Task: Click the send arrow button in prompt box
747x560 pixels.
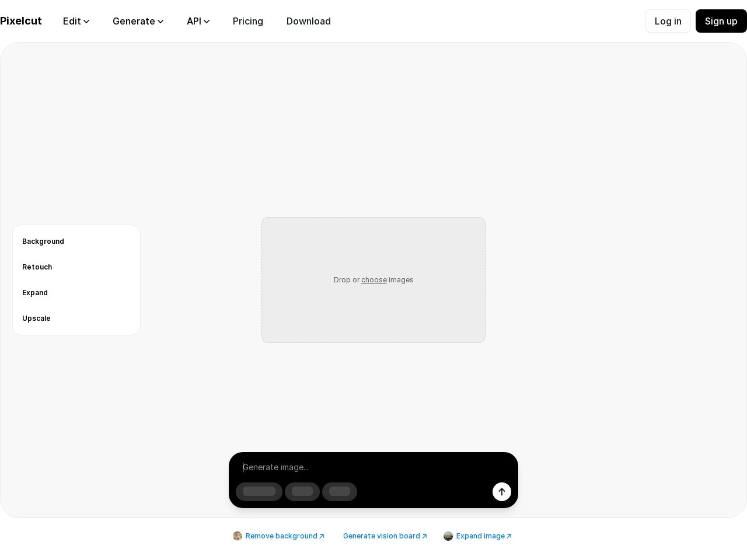Action: [502, 492]
